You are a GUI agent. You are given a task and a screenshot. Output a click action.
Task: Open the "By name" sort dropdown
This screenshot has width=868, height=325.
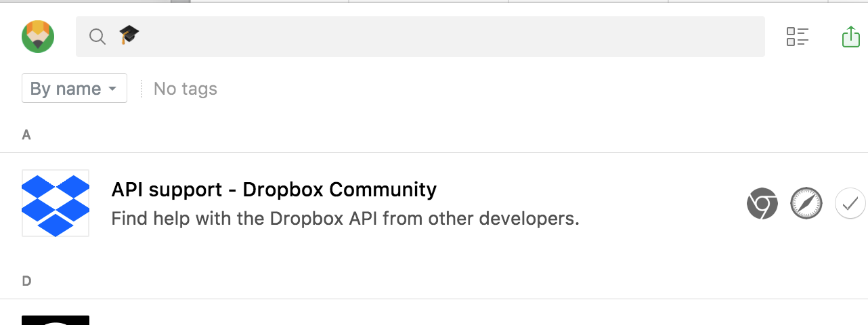(66, 89)
